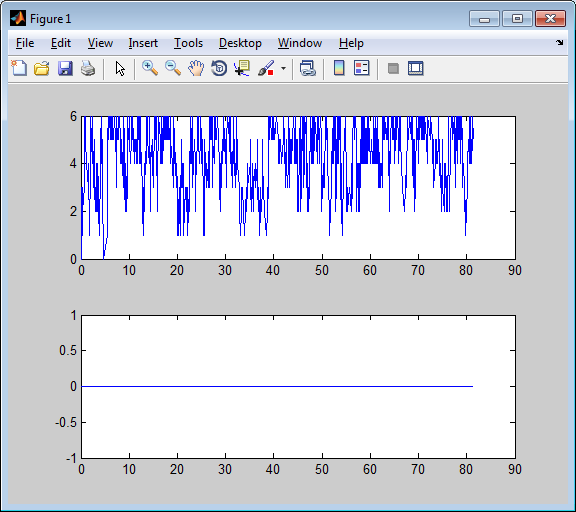Click the Show Plot Tools icon
576x512 pixels.
coord(416,68)
